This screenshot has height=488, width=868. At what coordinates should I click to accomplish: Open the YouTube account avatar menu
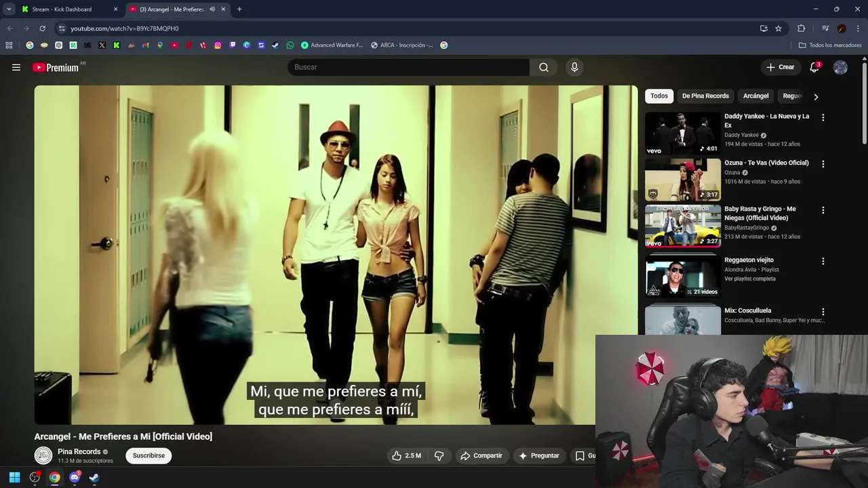[x=840, y=67]
